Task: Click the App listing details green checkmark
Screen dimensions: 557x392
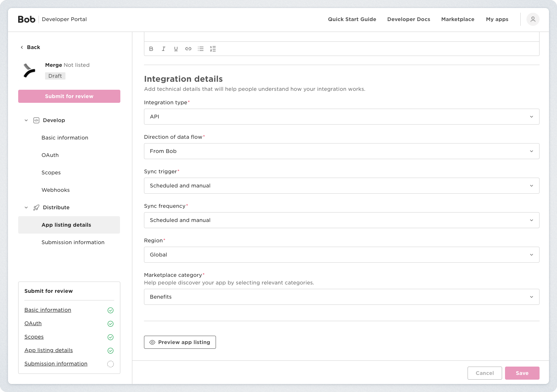Action: click(x=111, y=351)
